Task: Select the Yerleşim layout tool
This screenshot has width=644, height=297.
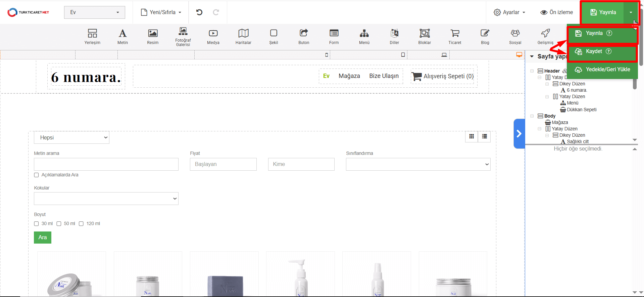Action: 92,37
